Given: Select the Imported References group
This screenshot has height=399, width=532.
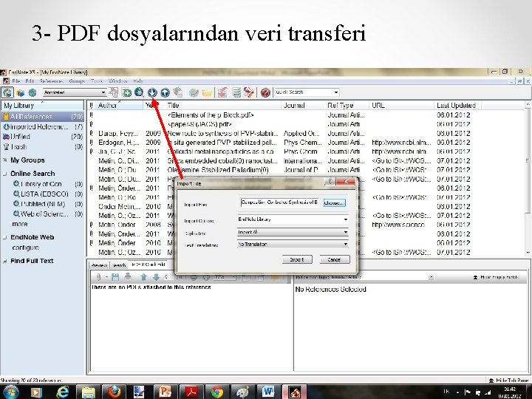Looking at the screenshot, I should (x=43, y=126).
